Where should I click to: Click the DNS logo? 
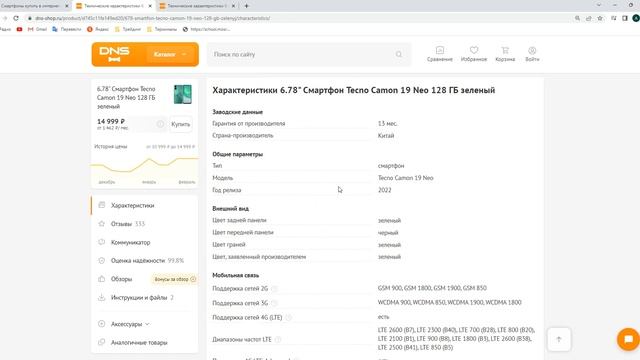pos(114,54)
